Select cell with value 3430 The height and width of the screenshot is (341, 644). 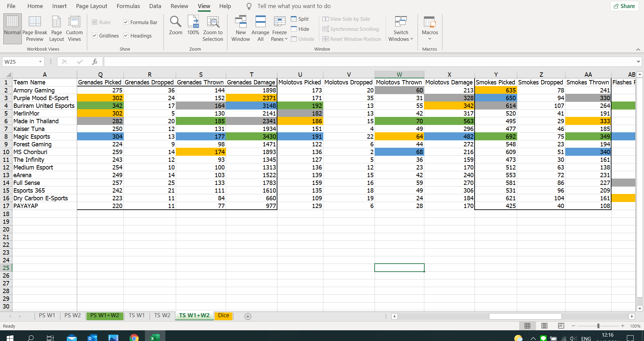pyautogui.click(x=252, y=137)
